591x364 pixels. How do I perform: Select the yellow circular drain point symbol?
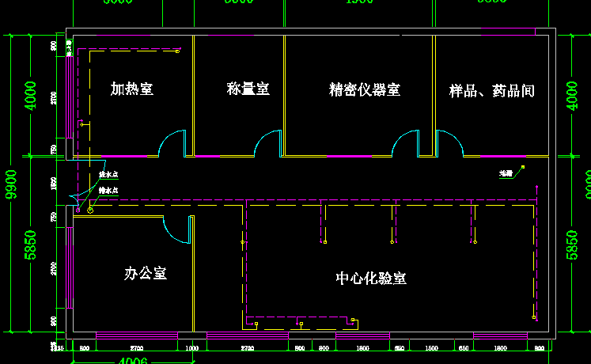tap(90, 210)
